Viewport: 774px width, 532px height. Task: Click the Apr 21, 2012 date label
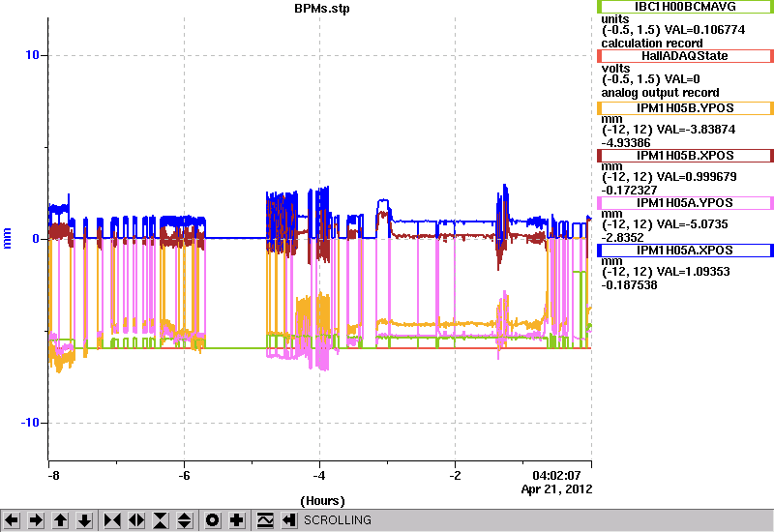pos(557,489)
